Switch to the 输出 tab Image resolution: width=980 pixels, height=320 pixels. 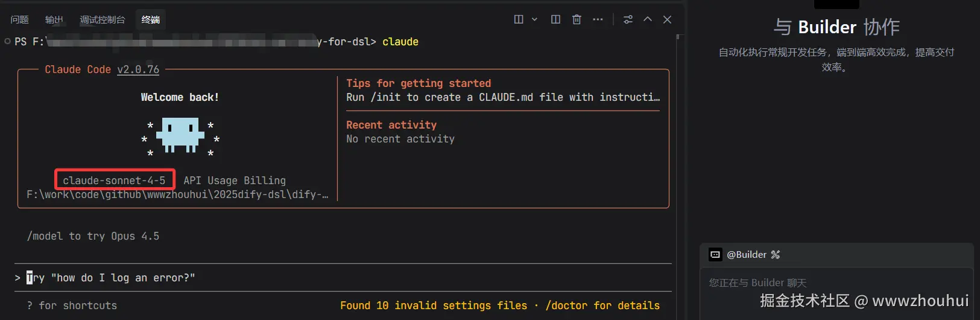(54, 20)
